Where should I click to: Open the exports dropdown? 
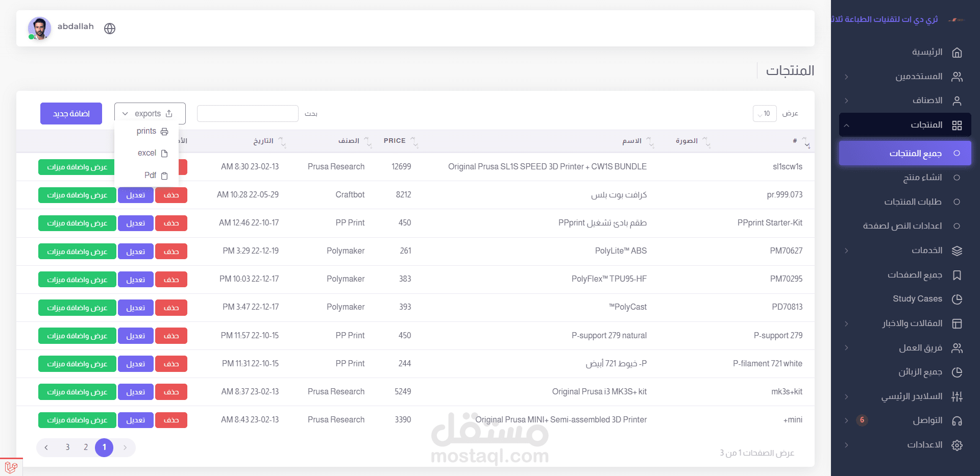click(150, 114)
